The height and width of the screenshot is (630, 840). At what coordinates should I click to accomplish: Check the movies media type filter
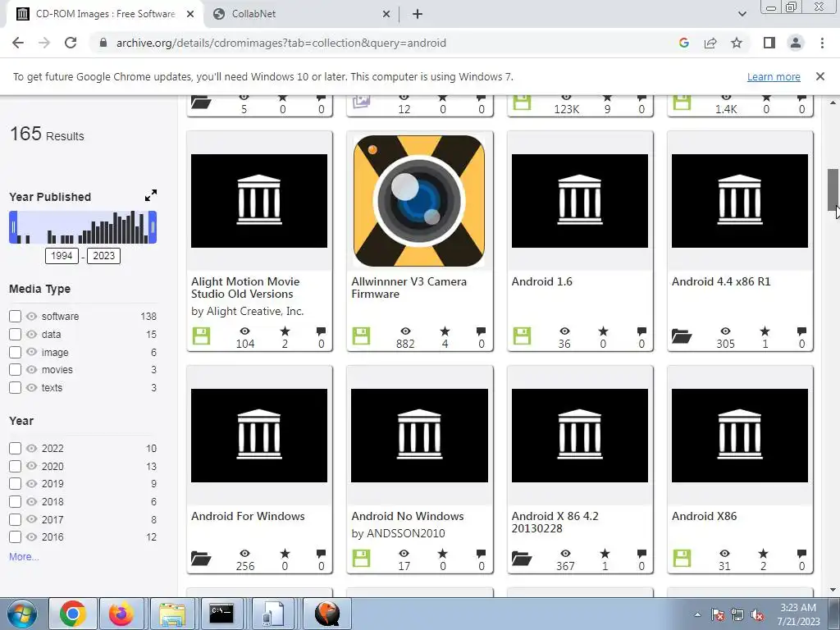pyautogui.click(x=15, y=370)
